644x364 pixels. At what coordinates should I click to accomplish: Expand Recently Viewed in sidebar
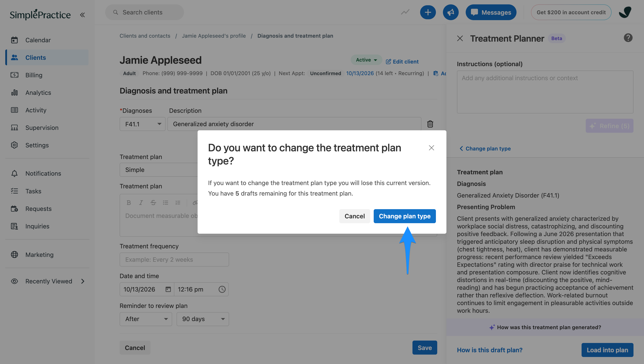[47, 281]
